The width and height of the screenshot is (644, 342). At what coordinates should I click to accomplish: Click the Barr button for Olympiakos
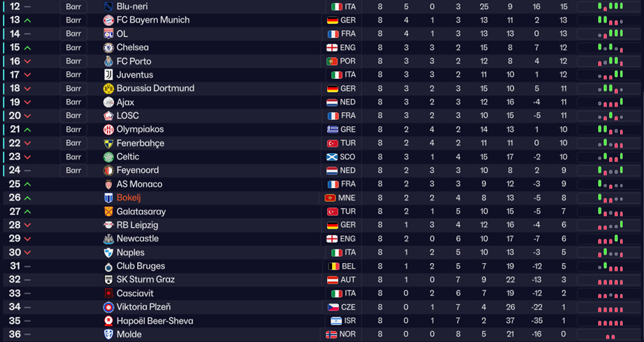(73, 129)
